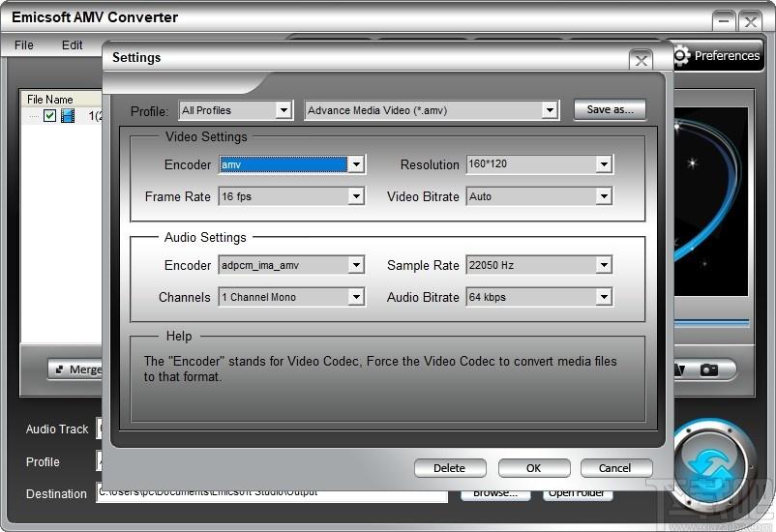Viewport: 776px width, 532px height.
Task: Click the File Name column header
Action: click(61, 99)
